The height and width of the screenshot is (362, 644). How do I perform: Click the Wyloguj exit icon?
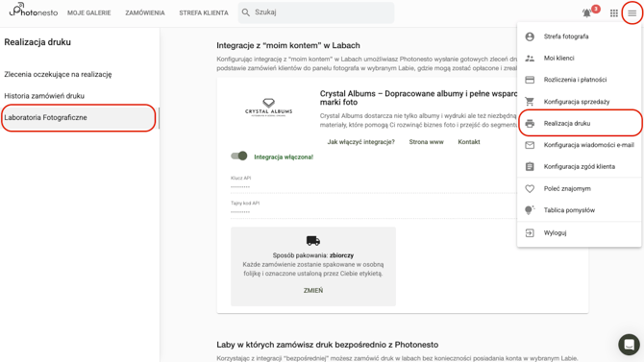point(530,232)
